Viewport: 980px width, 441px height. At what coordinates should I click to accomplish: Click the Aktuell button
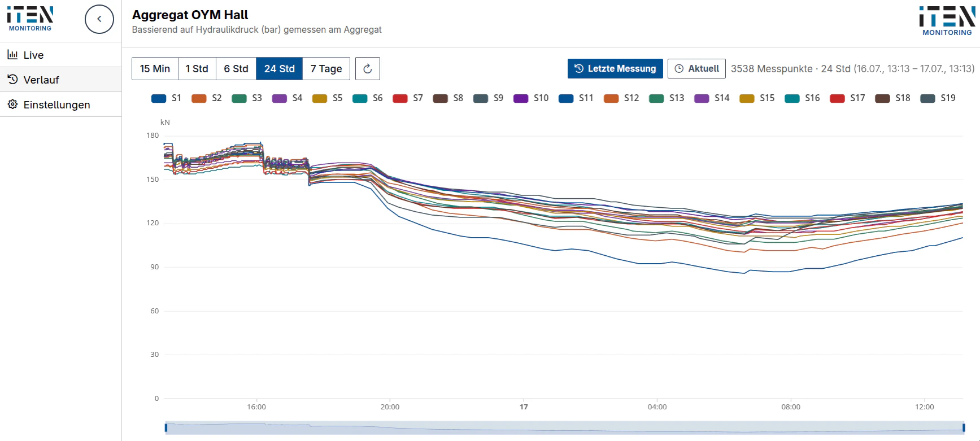696,69
